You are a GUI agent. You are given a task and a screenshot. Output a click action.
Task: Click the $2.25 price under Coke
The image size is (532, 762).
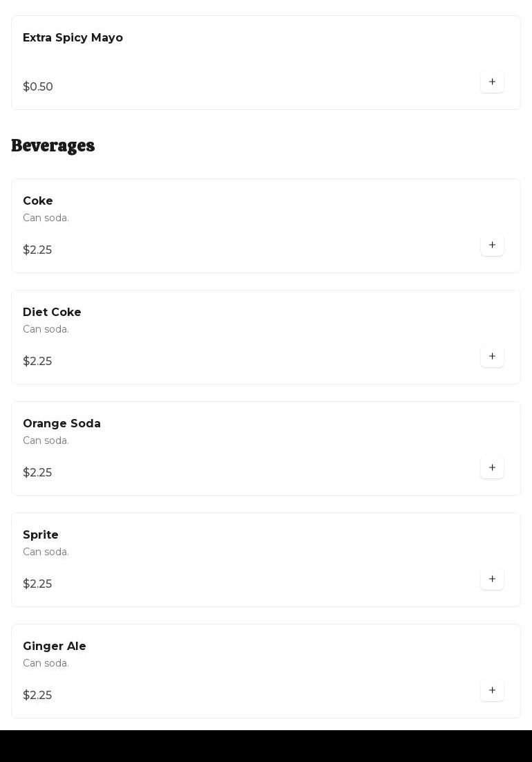tap(37, 250)
